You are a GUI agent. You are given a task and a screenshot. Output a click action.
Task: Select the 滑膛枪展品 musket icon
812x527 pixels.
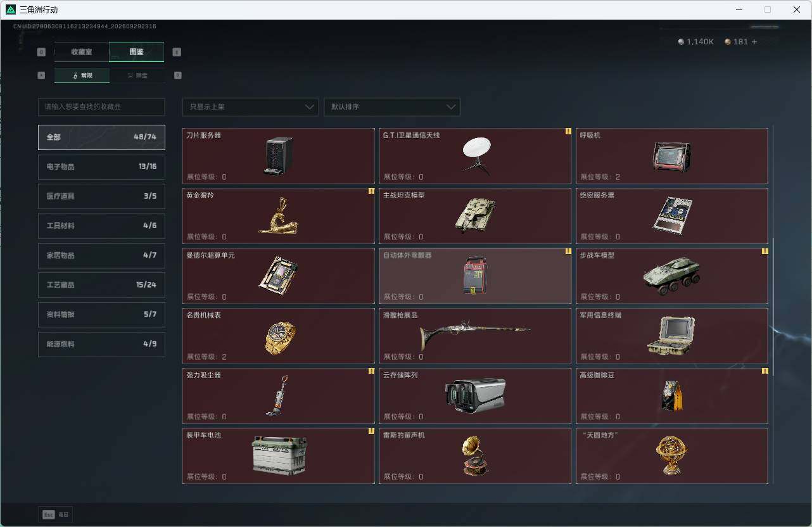point(475,336)
